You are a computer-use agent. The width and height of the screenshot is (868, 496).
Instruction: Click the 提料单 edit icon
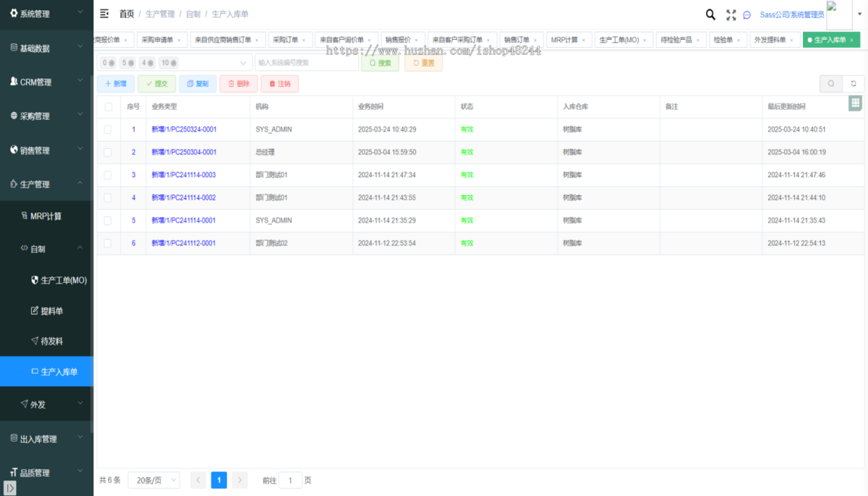tap(35, 310)
